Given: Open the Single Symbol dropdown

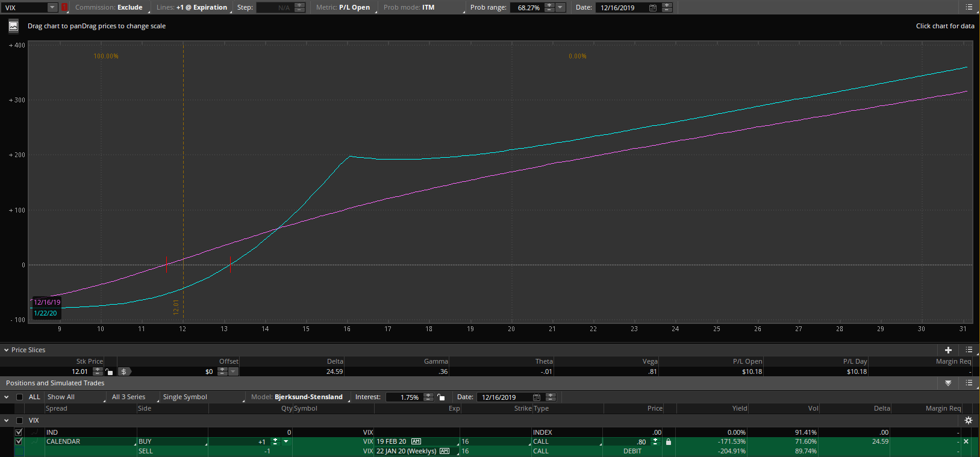Looking at the screenshot, I should point(204,397).
